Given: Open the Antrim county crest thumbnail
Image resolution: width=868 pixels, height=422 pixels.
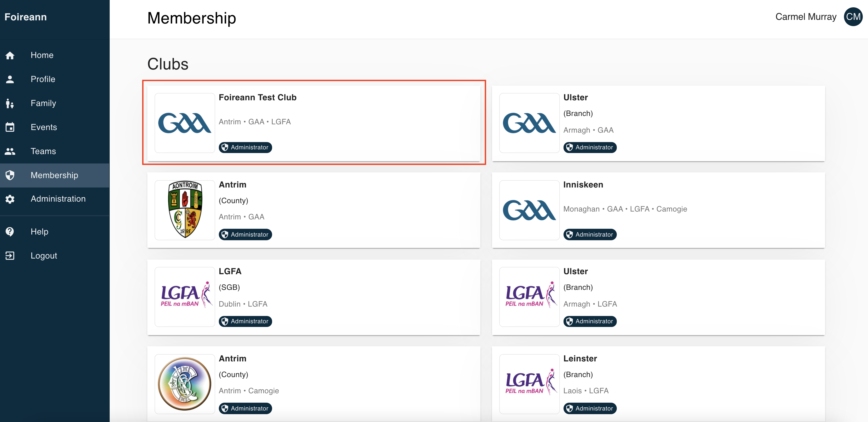Looking at the screenshot, I should pyautogui.click(x=185, y=210).
